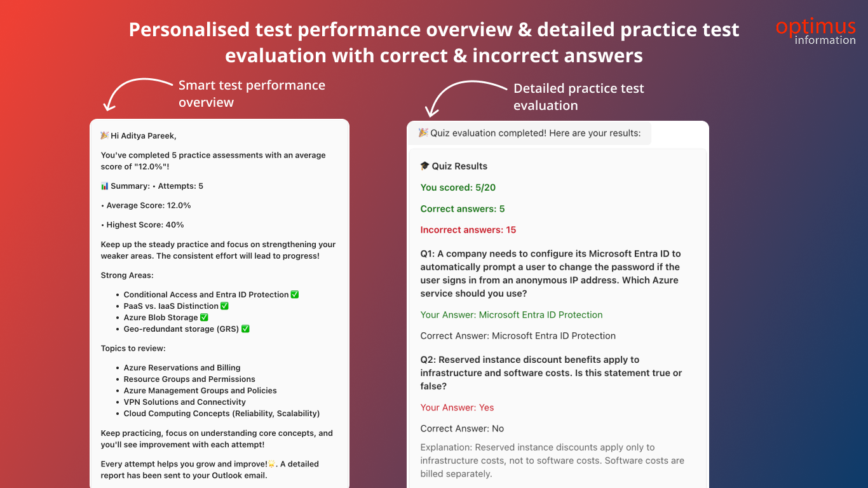Click the red 'Your Answer: Yes' text
The image size is (868, 488).
[x=457, y=407]
